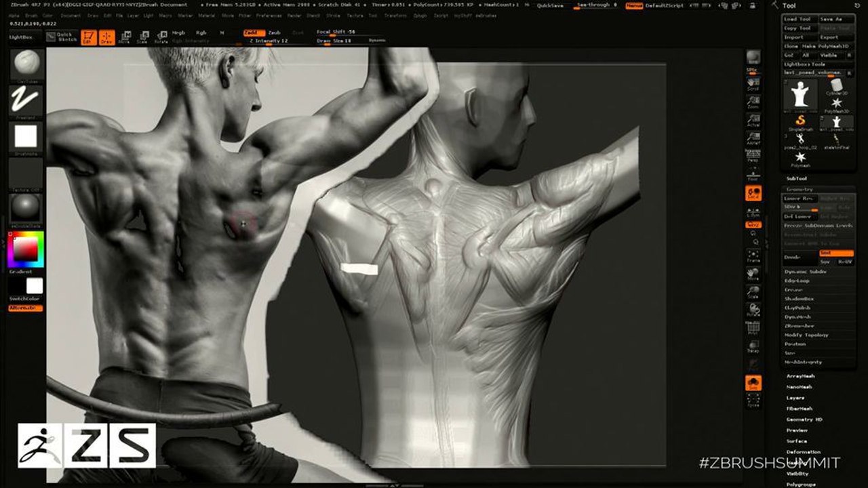Enable M material mode
This screenshot has height=488, width=868.
222,33
